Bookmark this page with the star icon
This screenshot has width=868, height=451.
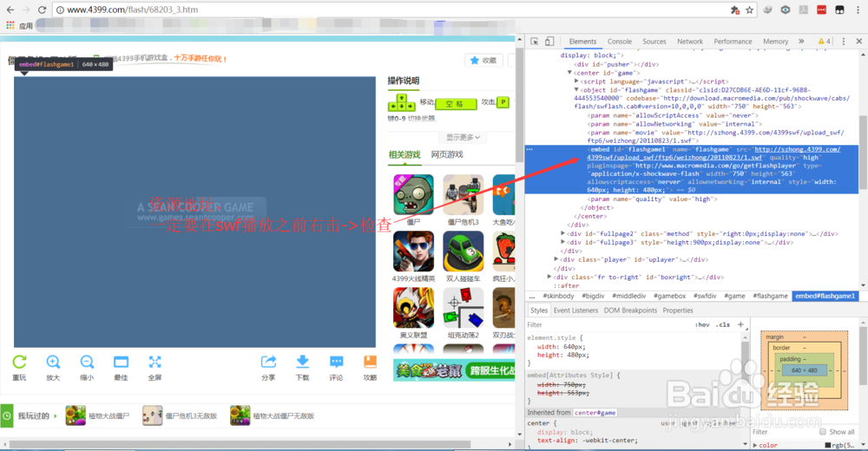[750, 10]
